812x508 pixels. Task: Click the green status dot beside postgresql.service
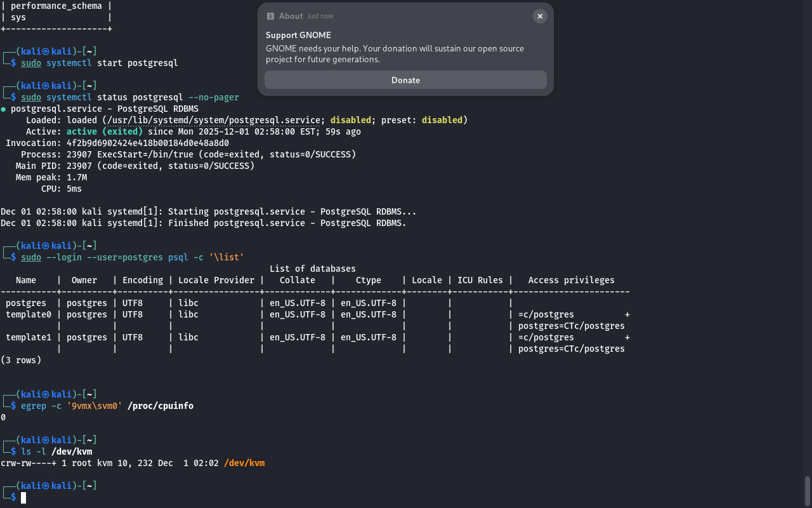(4, 109)
